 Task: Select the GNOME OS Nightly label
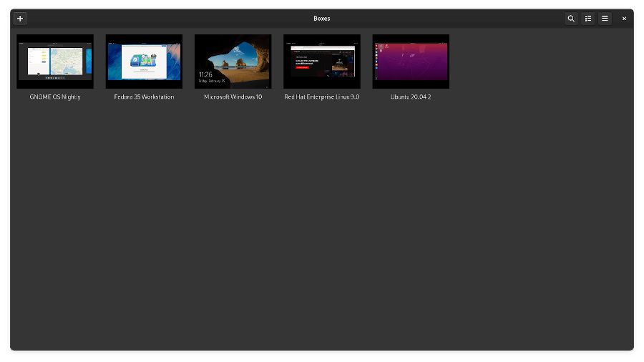(55, 97)
